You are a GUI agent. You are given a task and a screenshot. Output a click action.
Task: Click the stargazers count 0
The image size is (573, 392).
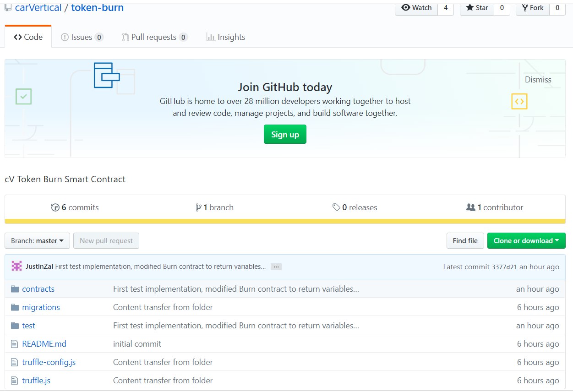pos(502,8)
